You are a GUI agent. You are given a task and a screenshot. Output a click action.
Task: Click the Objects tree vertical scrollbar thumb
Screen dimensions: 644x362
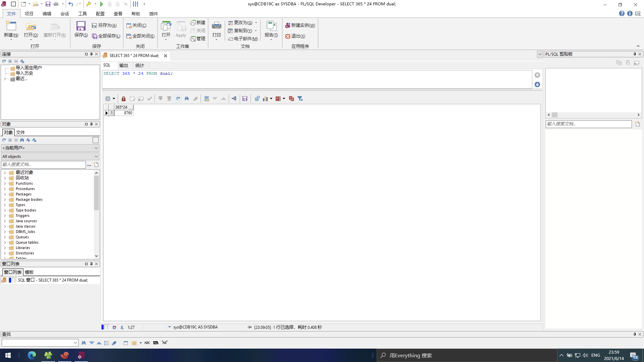pos(96,193)
